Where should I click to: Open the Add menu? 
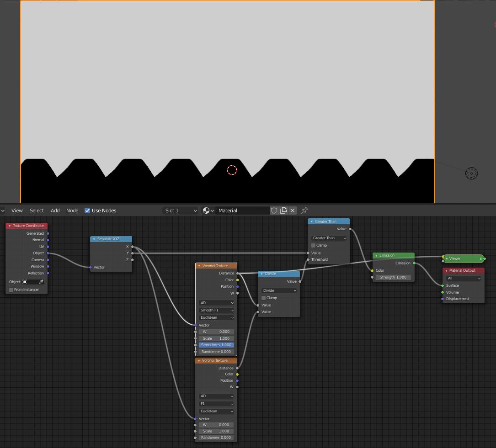pos(55,211)
